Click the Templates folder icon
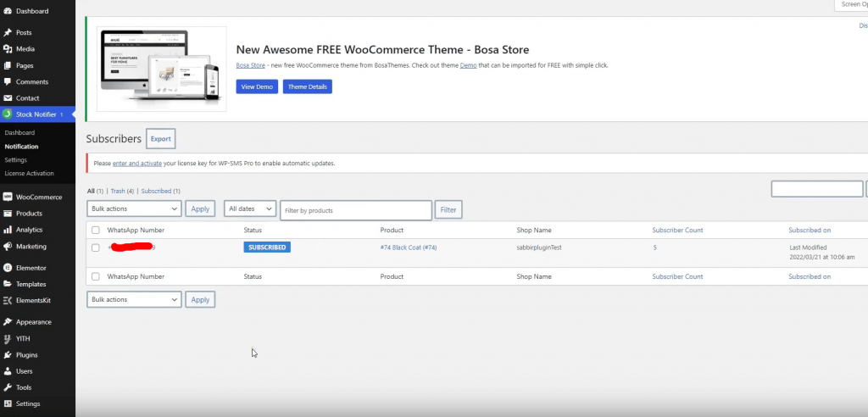This screenshot has width=868, height=417. coord(7,284)
